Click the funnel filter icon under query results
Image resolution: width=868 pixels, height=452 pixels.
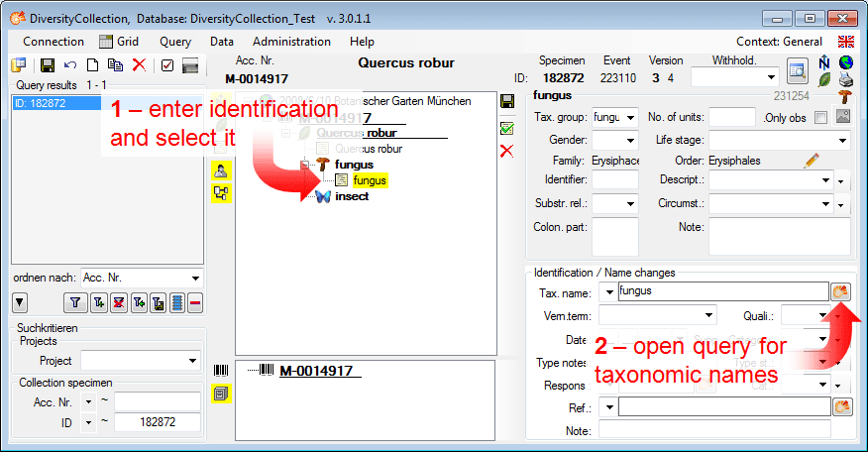pyautogui.click(x=74, y=303)
